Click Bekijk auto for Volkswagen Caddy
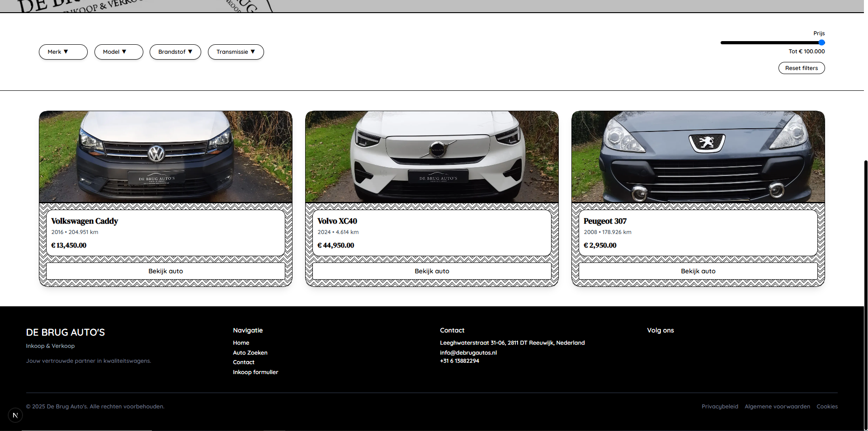 (165, 271)
